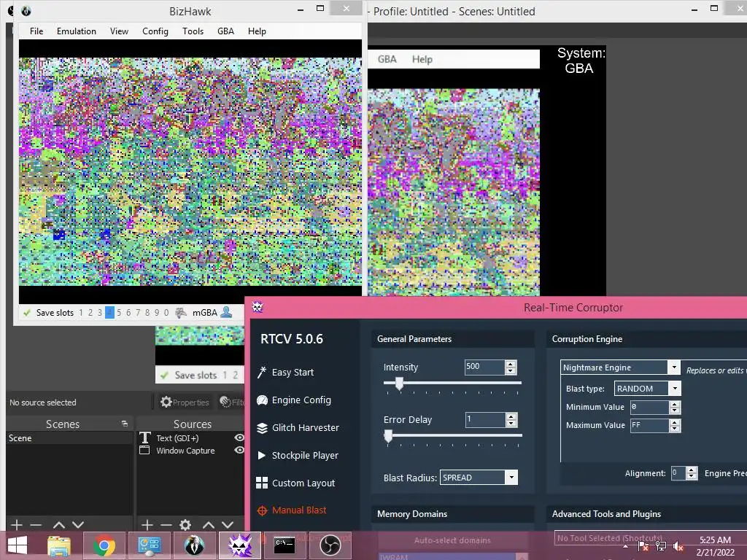
Task: Click the Alignment spinner arrows
Action: click(x=692, y=472)
